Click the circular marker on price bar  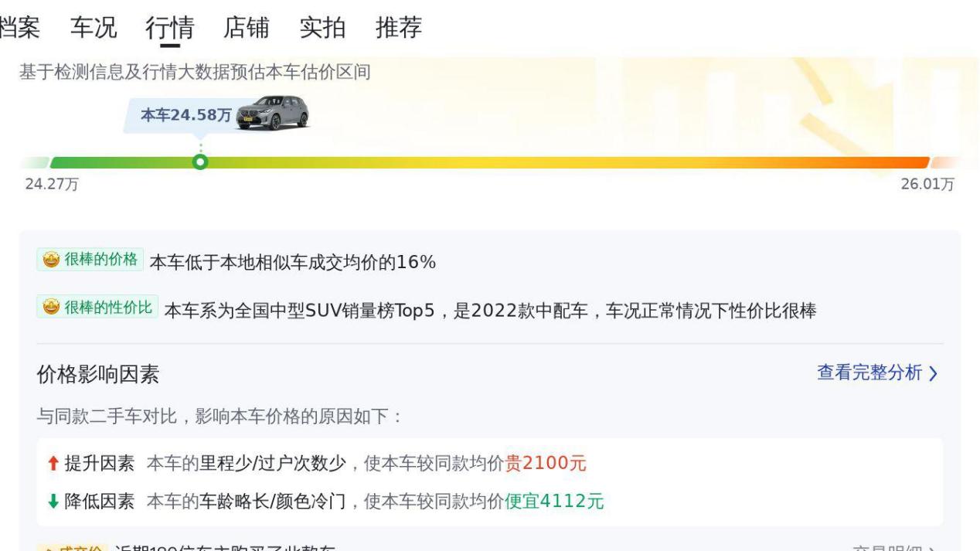[x=200, y=162]
